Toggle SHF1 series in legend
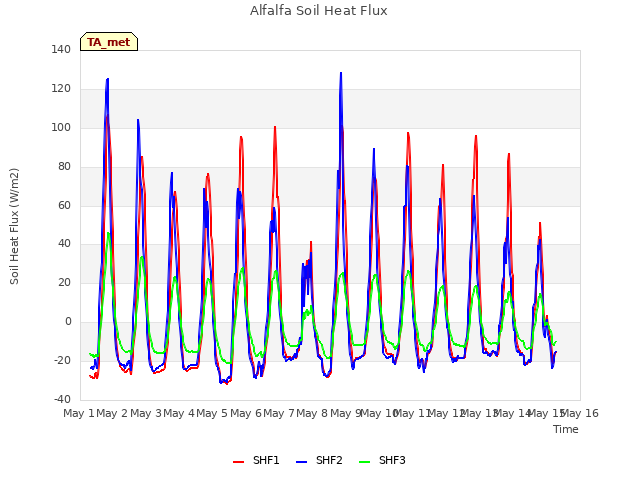This screenshot has width=640, height=480. pyautogui.click(x=256, y=460)
